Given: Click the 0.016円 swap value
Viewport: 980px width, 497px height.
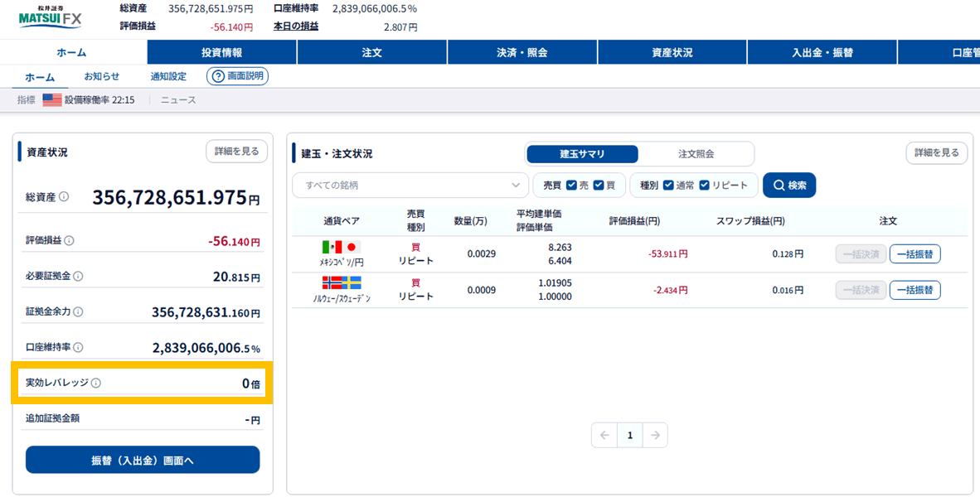Looking at the screenshot, I should [788, 290].
